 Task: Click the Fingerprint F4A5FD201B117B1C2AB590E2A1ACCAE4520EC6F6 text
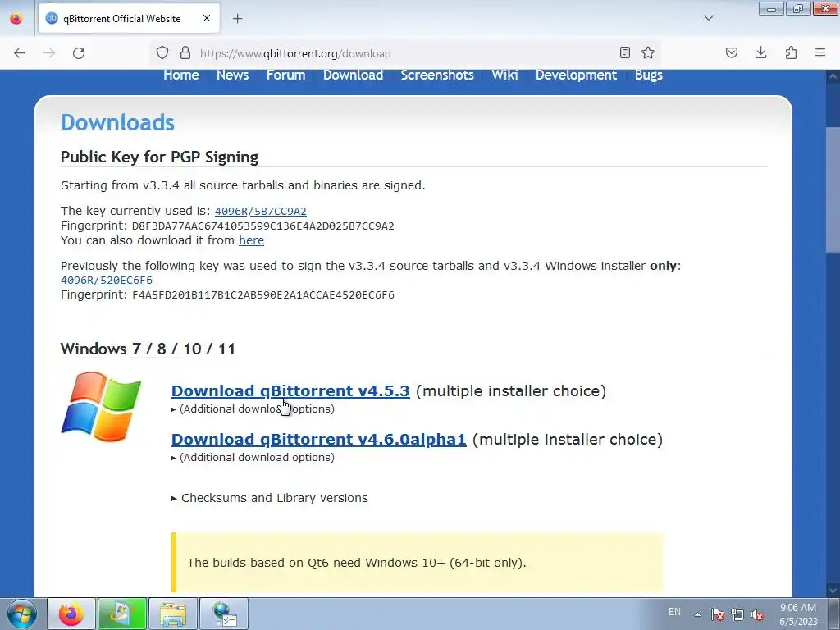pos(227,294)
